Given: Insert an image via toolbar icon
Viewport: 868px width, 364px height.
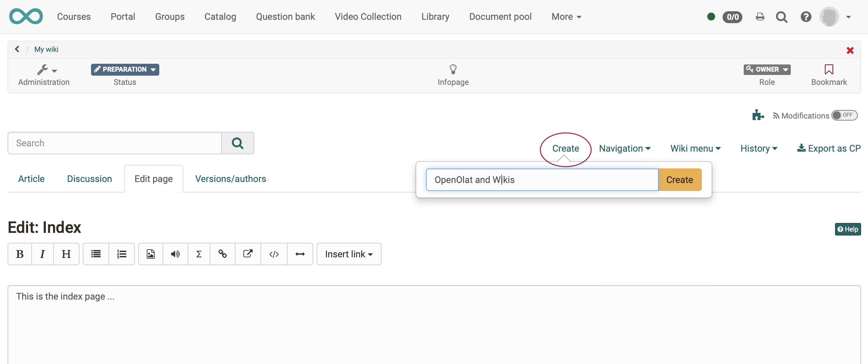Looking at the screenshot, I should pyautogui.click(x=151, y=254).
